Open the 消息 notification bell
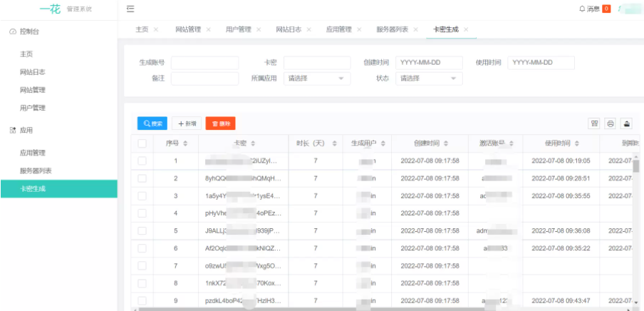The height and width of the screenshot is (311, 644). point(582,9)
